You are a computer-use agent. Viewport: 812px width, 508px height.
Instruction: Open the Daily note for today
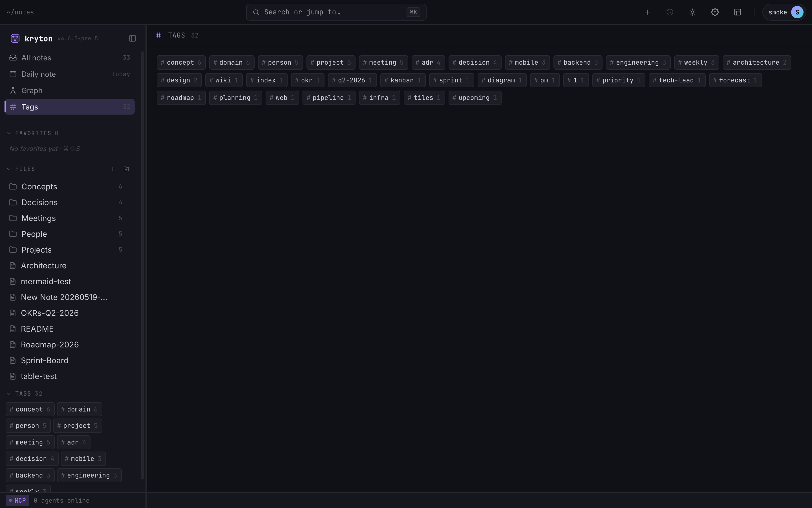(x=70, y=74)
